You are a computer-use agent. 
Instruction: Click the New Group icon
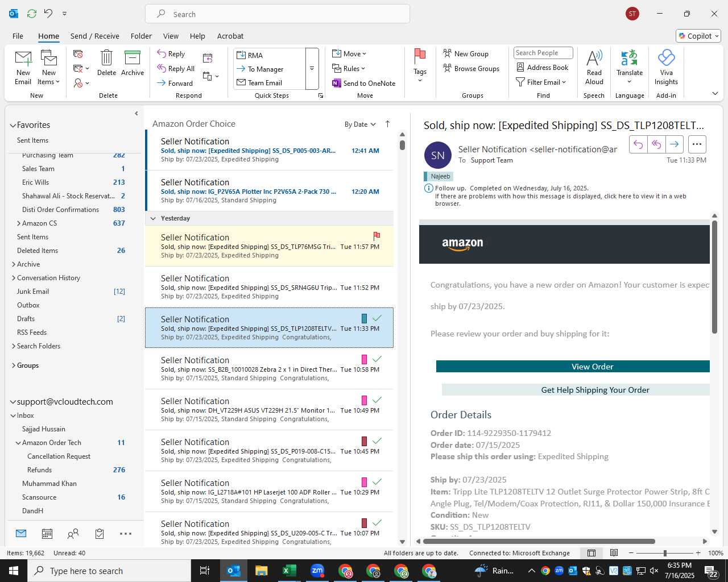pos(466,54)
